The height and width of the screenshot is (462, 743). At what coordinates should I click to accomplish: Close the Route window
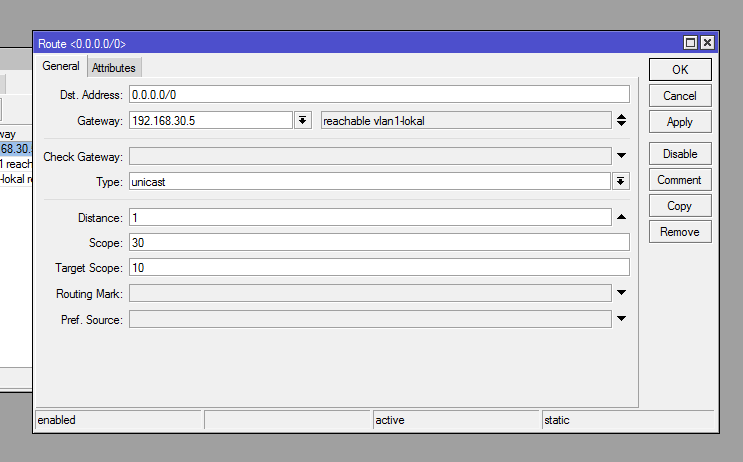click(707, 43)
